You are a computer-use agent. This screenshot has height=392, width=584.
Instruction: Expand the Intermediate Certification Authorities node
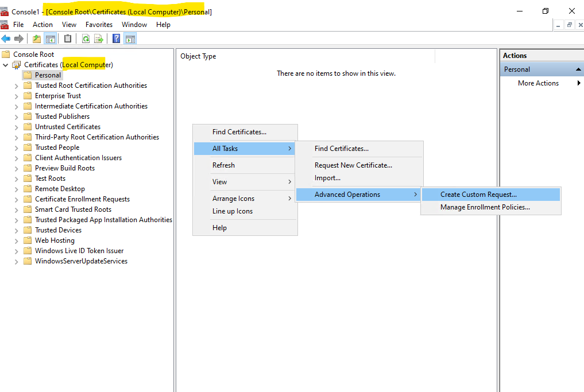[17, 107]
